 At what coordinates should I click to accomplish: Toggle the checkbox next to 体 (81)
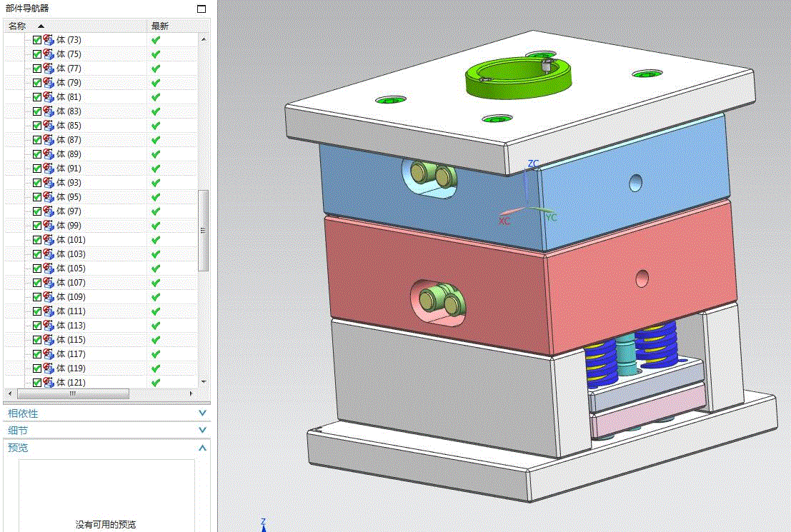point(37,97)
